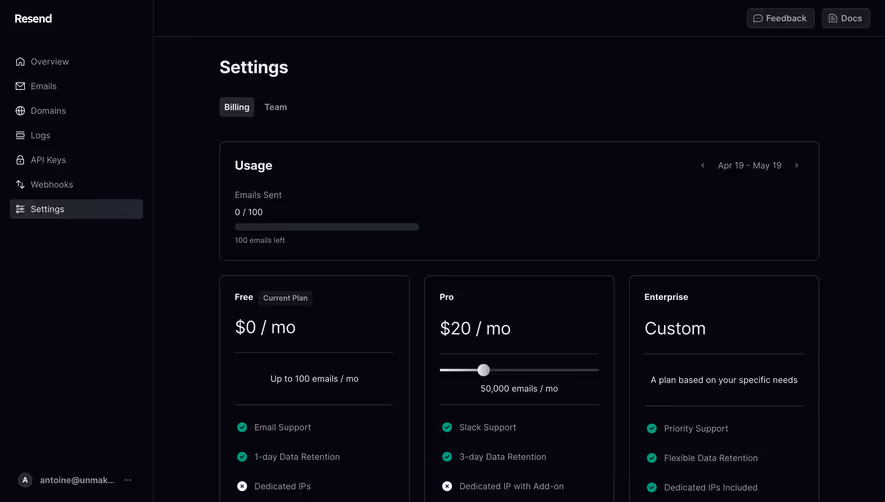Select Settings in the sidebar
The image size is (885, 502).
(x=76, y=209)
